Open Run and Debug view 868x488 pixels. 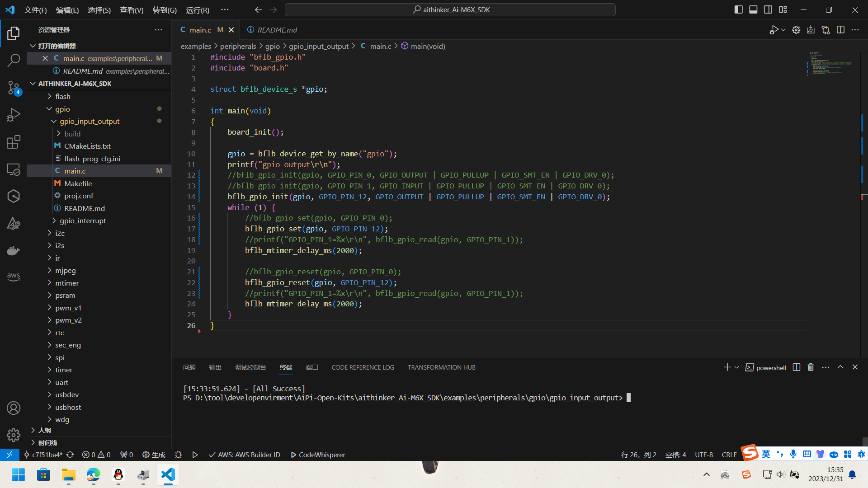(x=14, y=115)
